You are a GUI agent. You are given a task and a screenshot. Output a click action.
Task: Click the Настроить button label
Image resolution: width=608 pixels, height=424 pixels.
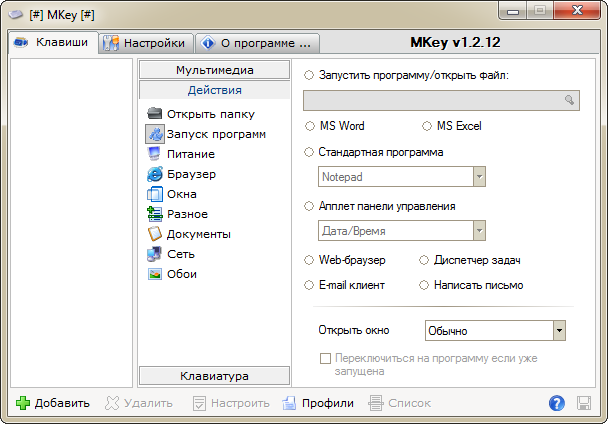coord(240,403)
